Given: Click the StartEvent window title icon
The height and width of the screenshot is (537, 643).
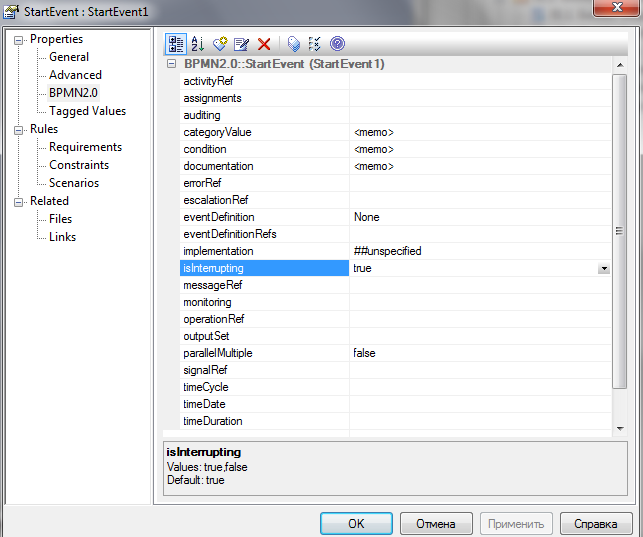Looking at the screenshot, I should pyautogui.click(x=11, y=11).
